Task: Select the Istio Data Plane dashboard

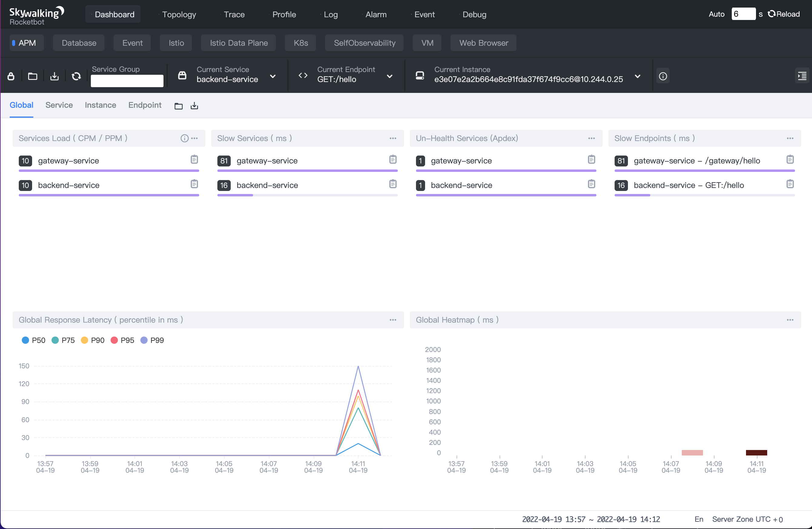Action: 239,43
